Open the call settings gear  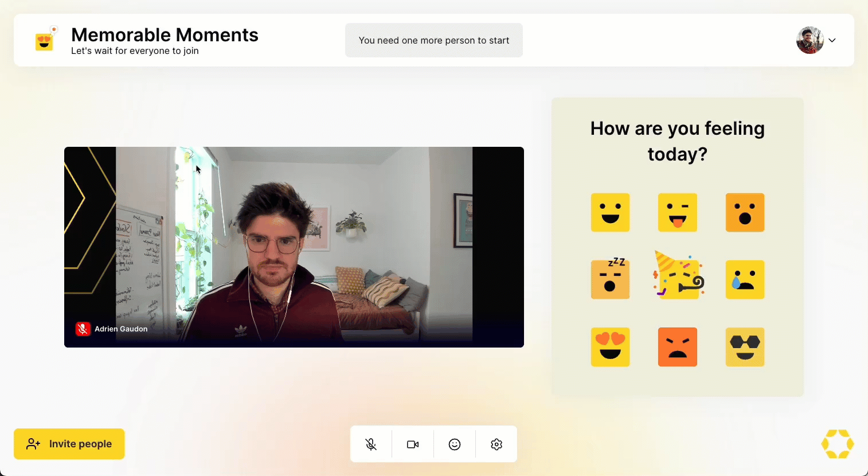(x=496, y=444)
